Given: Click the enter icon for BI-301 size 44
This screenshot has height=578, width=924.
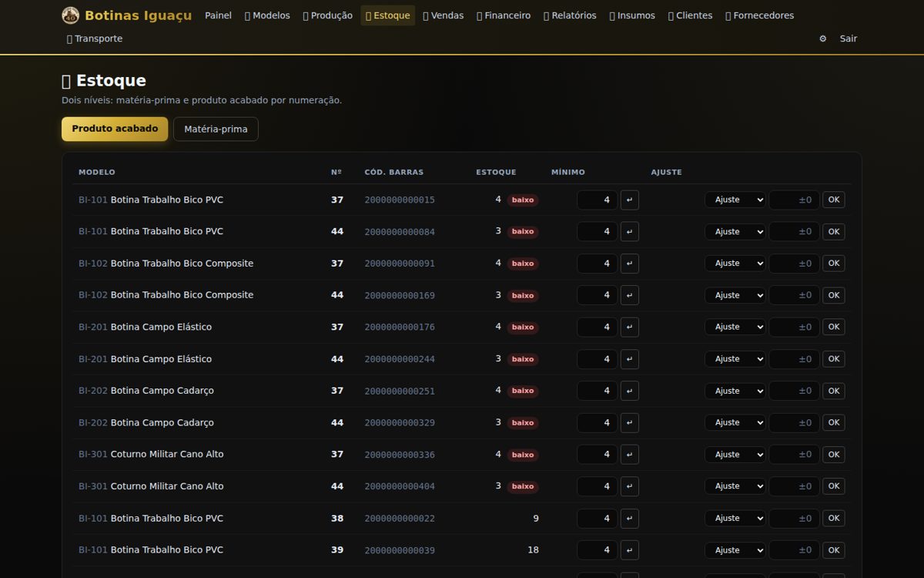Looking at the screenshot, I should (x=630, y=486).
